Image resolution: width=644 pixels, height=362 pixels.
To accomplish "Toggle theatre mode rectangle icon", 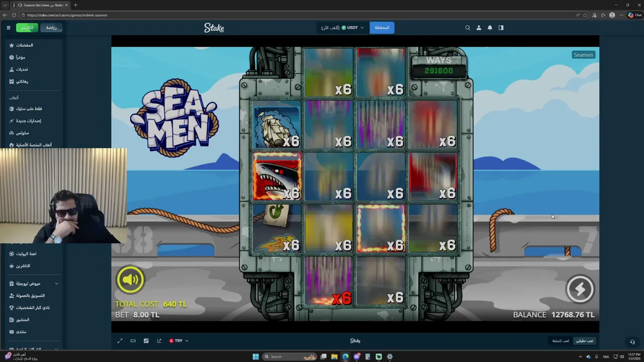I will [133, 341].
